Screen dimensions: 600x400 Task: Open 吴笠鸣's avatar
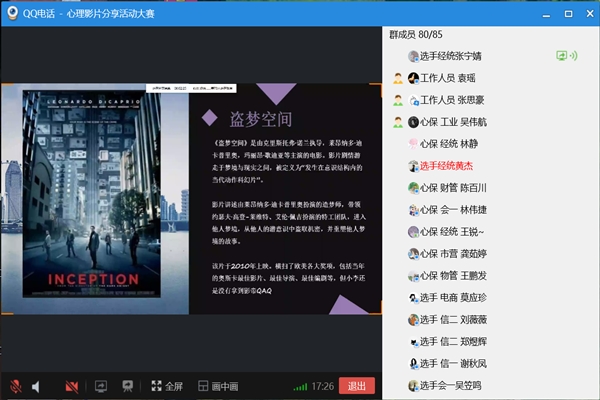click(x=413, y=385)
